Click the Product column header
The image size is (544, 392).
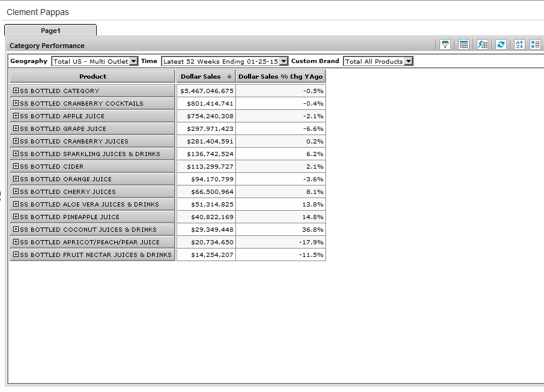(x=92, y=76)
